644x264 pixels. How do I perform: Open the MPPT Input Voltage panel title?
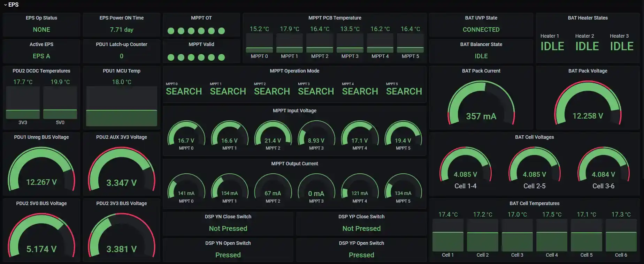point(294,111)
